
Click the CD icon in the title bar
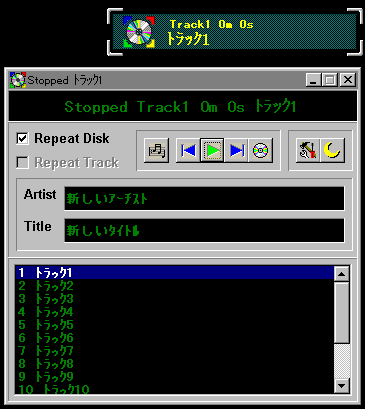click(18, 80)
